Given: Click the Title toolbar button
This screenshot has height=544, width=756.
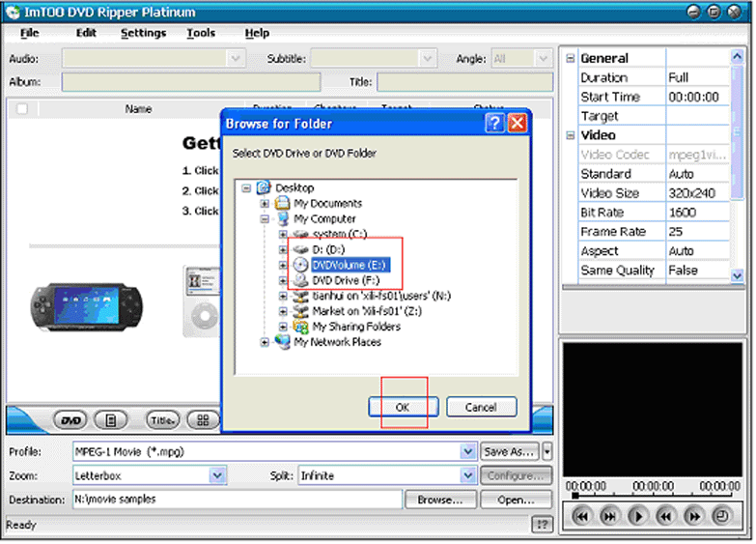Looking at the screenshot, I should [162, 421].
